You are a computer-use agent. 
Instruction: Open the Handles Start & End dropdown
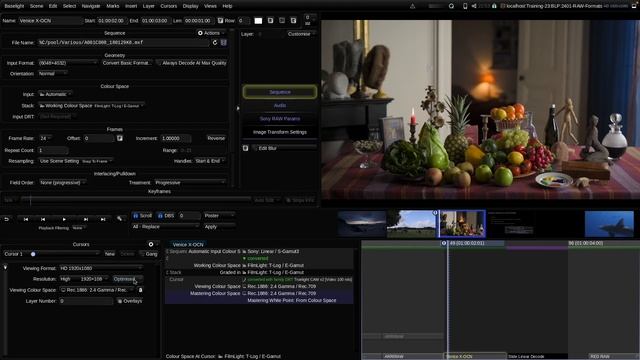pyautogui.click(x=210, y=161)
